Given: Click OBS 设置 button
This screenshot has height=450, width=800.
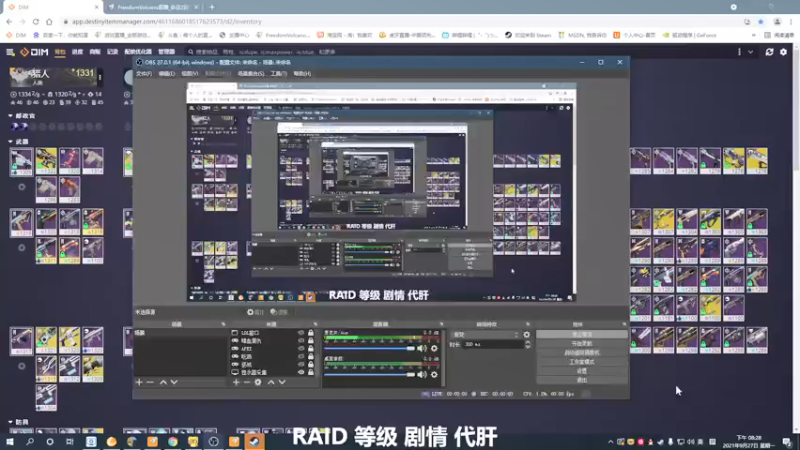Looking at the screenshot, I should pos(582,371).
